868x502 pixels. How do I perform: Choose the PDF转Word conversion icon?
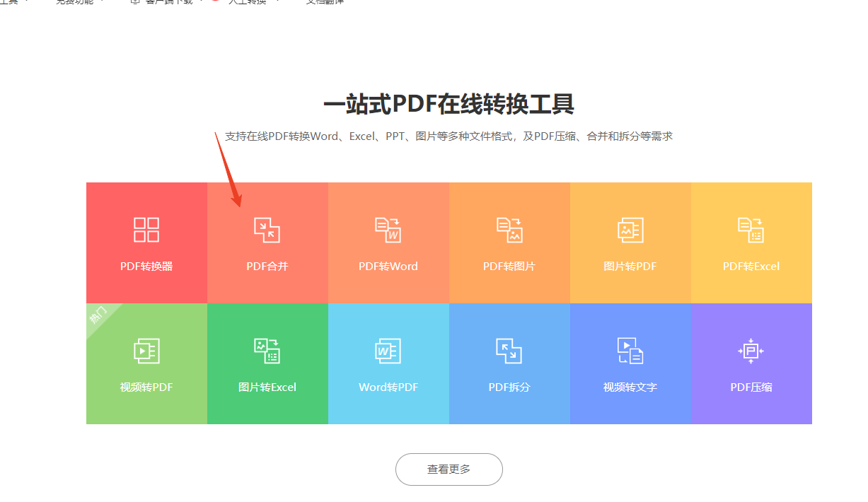click(388, 230)
